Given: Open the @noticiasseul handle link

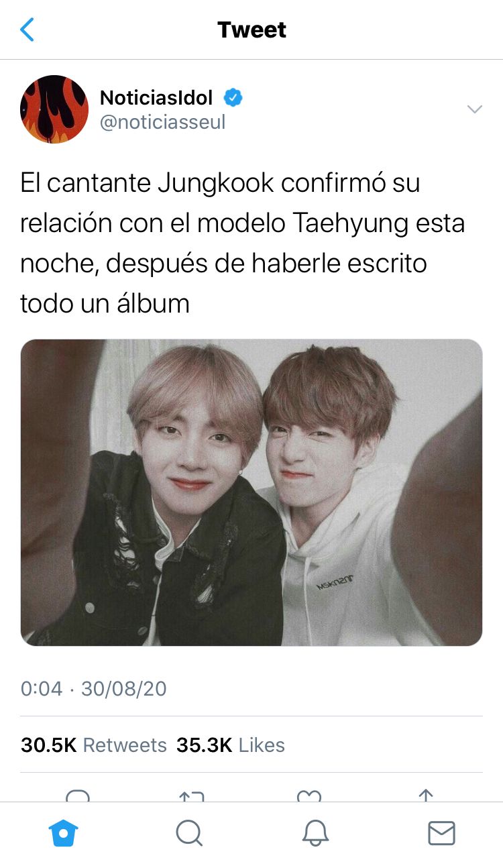Looking at the screenshot, I should pyautogui.click(x=163, y=122).
